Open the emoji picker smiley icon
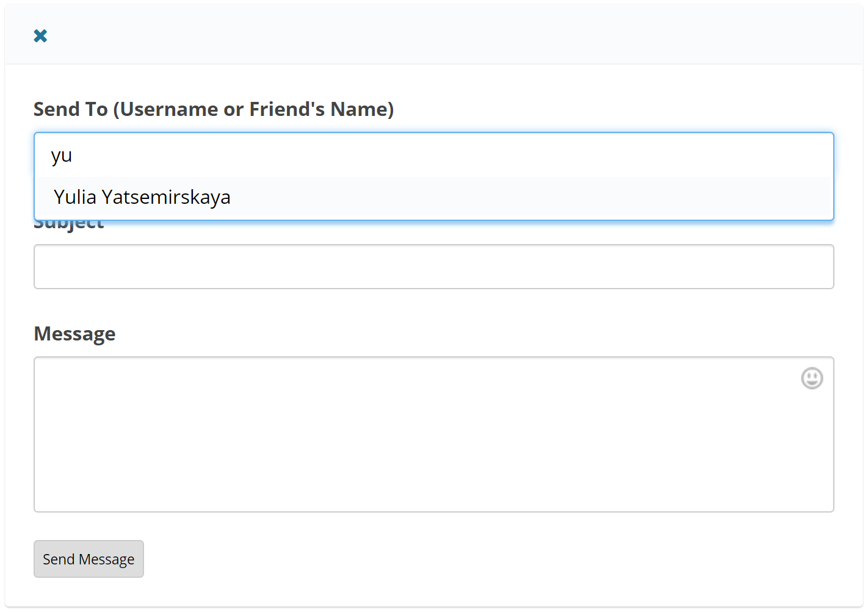Image resolution: width=868 pixels, height=612 pixels. (811, 378)
